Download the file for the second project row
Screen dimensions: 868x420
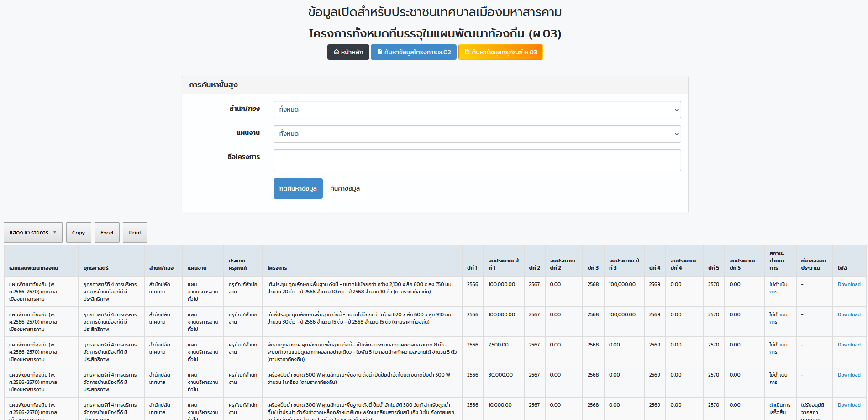coord(848,314)
